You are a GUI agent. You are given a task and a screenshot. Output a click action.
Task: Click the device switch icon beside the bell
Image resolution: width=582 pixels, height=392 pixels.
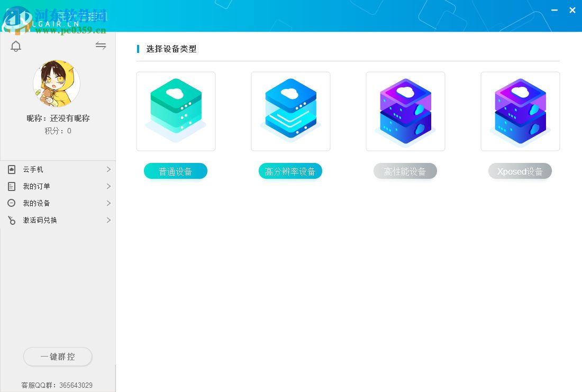[101, 45]
